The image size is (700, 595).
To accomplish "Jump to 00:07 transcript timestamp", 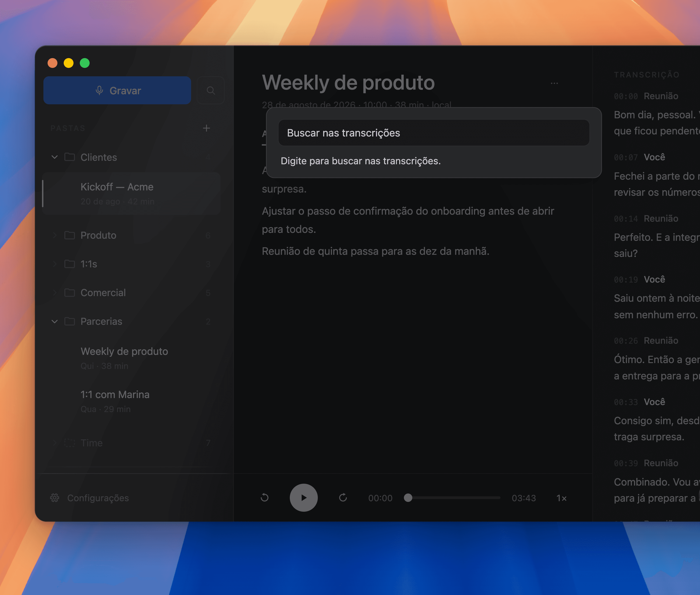I will 626,157.
